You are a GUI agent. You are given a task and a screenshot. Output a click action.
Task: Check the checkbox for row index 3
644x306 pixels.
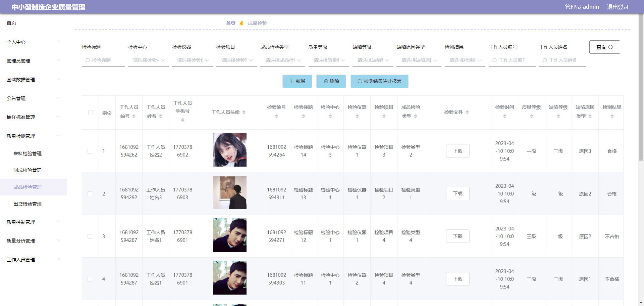pyautogui.click(x=90, y=236)
